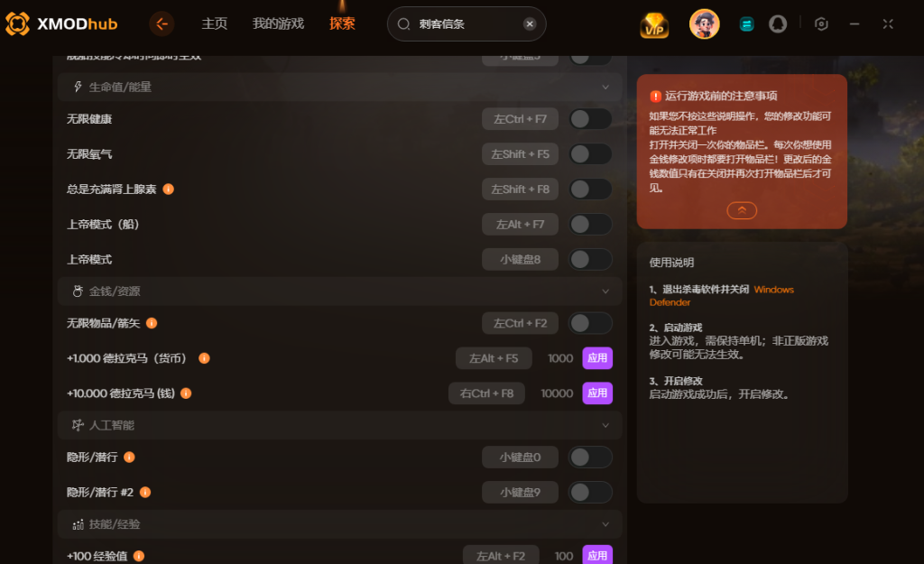Show info icon next to 隐形/潜行 #2
Image resolution: width=924 pixels, height=564 pixels.
pyautogui.click(x=145, y=492)
